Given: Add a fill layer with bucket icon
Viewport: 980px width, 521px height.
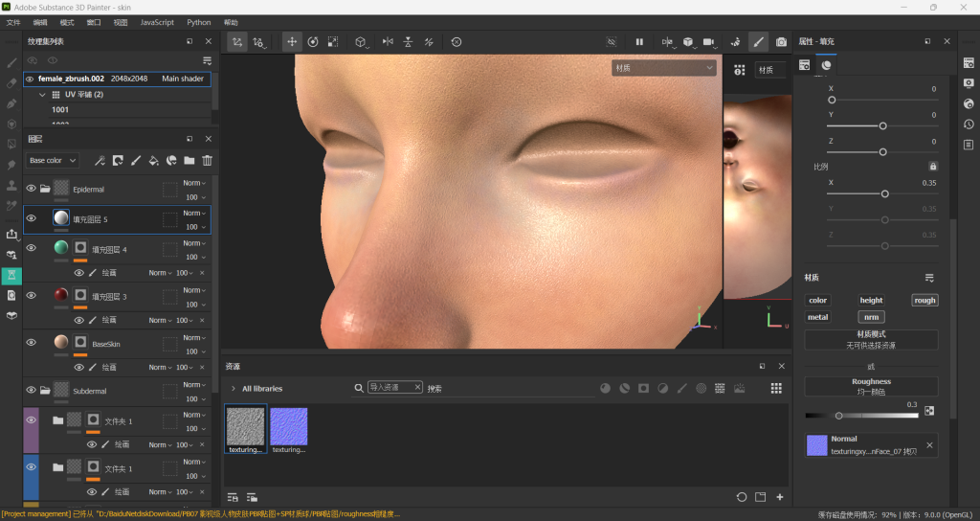Looking at the screenshot, I should (153, 161).
